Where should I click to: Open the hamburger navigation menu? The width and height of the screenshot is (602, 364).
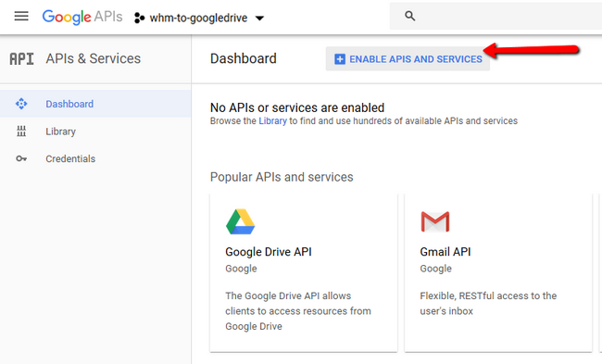point(21,16)
